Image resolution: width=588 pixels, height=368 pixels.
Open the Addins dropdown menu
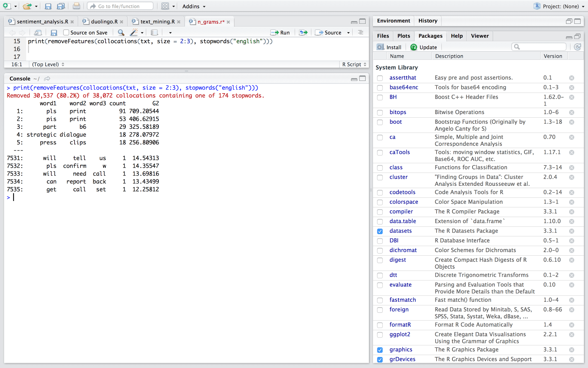(x=194, y=6)
